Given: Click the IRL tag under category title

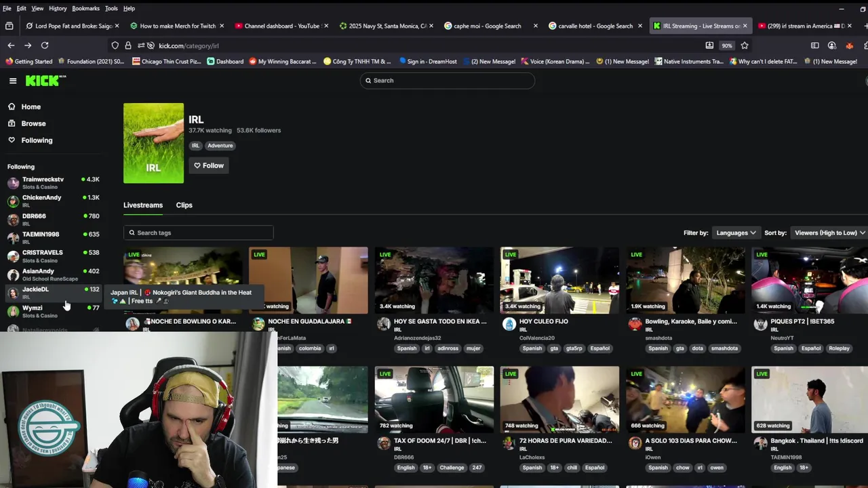Looking at the screenshot, I should pyautogui.click(x=195, y=145).
